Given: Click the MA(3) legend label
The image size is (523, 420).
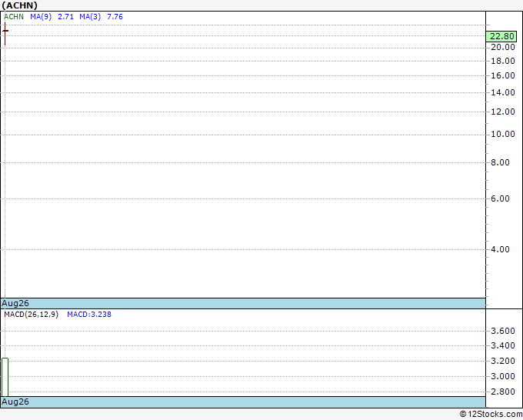Looking at the screenshot, I should [x=90, y=17].
